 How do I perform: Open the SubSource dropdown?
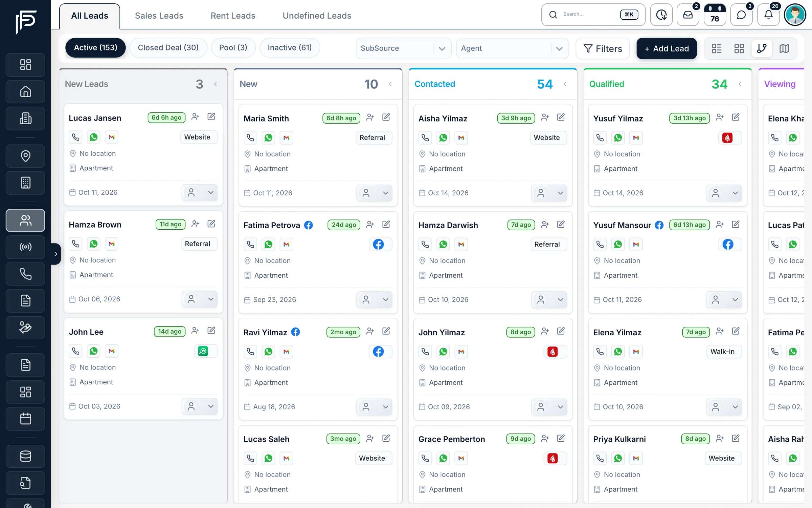click(403, 48)
